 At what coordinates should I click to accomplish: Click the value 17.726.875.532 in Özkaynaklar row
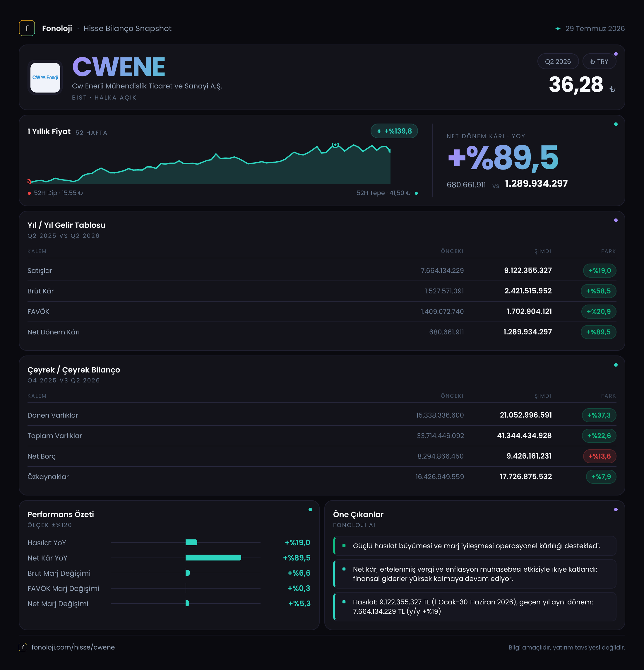point(526,476)
